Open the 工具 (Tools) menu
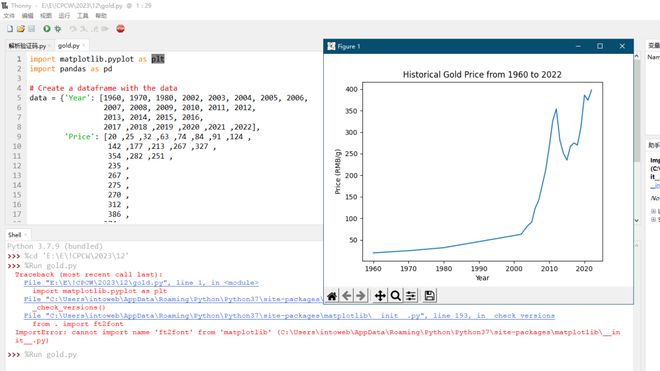 (x=82, y=16)
